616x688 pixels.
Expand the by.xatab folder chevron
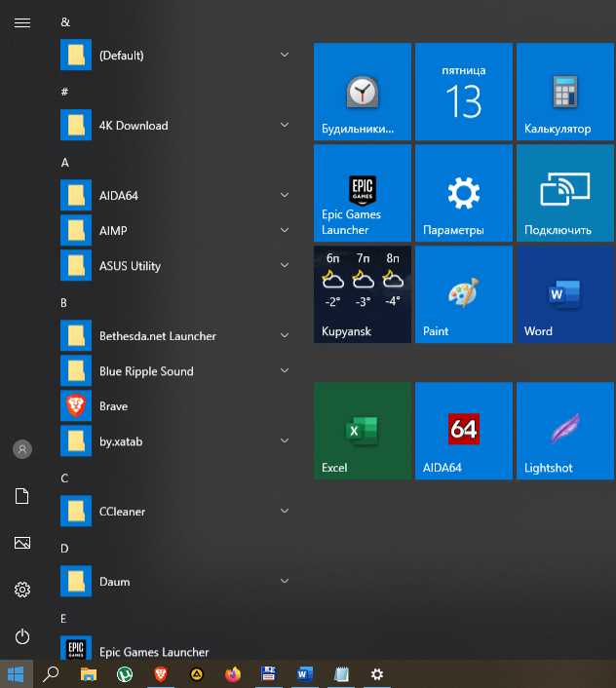tap(285, 441)
